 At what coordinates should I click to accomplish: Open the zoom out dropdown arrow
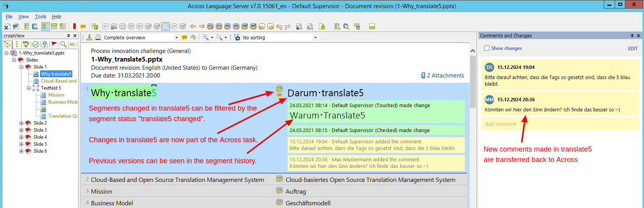tap(226, 38)
